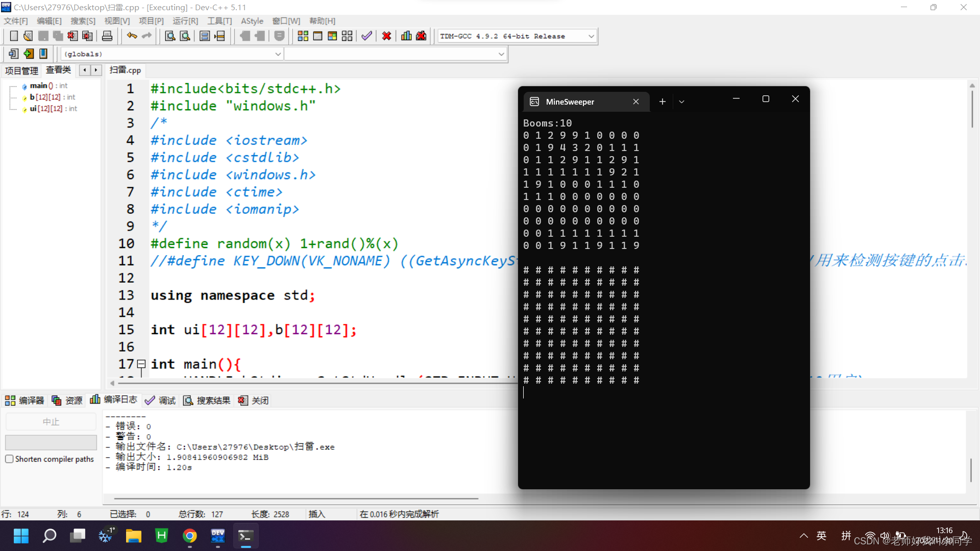Click the compile progress bar
The image size is (980, 551).
point(51,442)
